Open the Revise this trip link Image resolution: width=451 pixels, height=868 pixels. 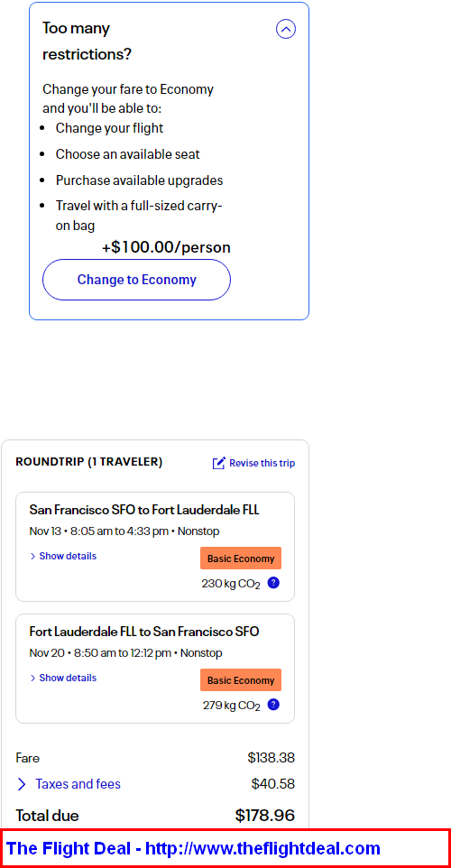click(262, 463)
